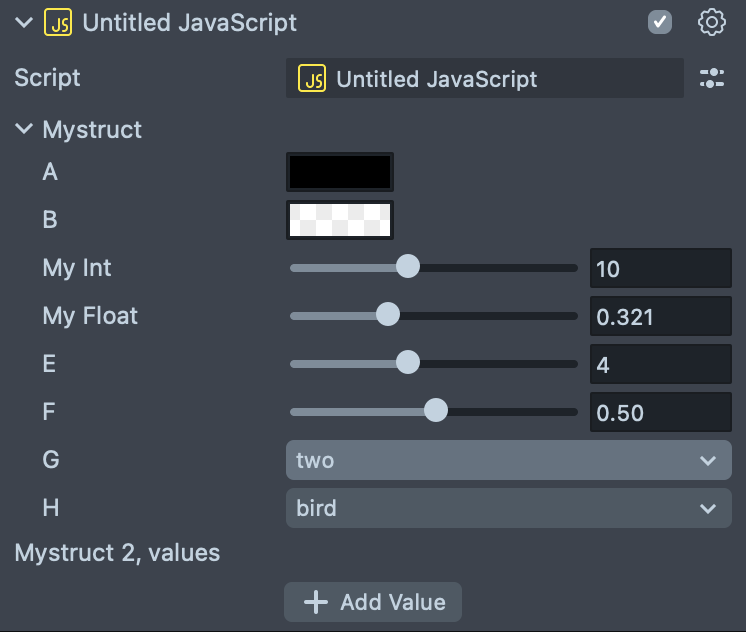Click the script picker sliders icon
This screenshot has width=746, height=632.
(x=711, y=79)
